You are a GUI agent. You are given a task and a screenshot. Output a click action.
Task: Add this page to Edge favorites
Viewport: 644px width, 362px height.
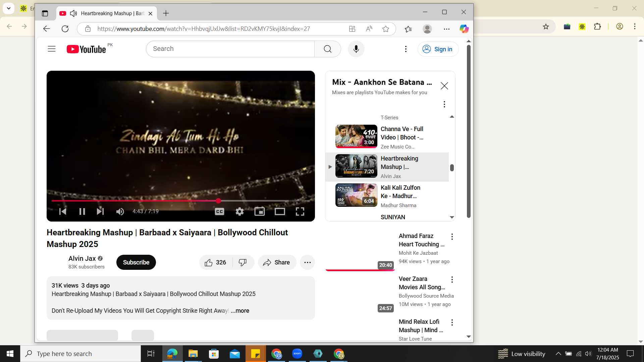click(x=386, y=29)
